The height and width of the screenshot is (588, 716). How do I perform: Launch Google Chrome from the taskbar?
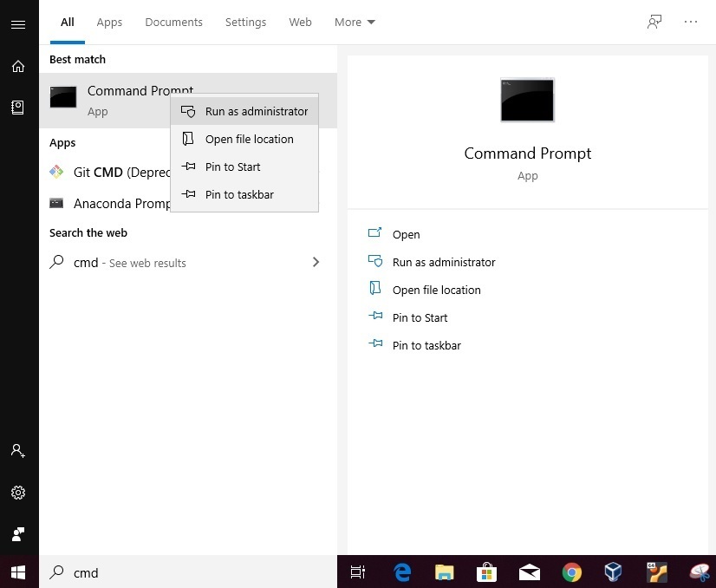(x=571, y=572)
